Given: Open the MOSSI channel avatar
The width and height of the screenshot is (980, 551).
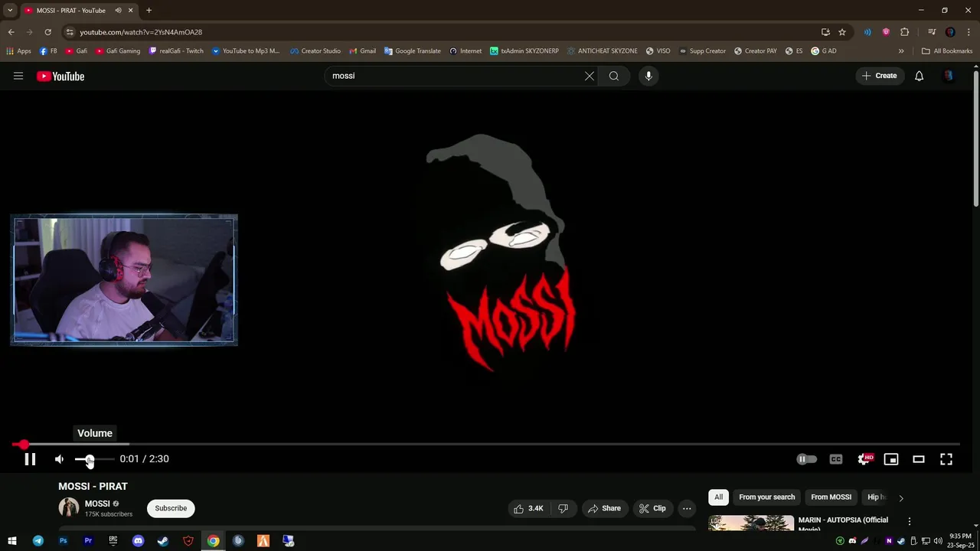Looking at the screenshot, I should pos(69,507).
